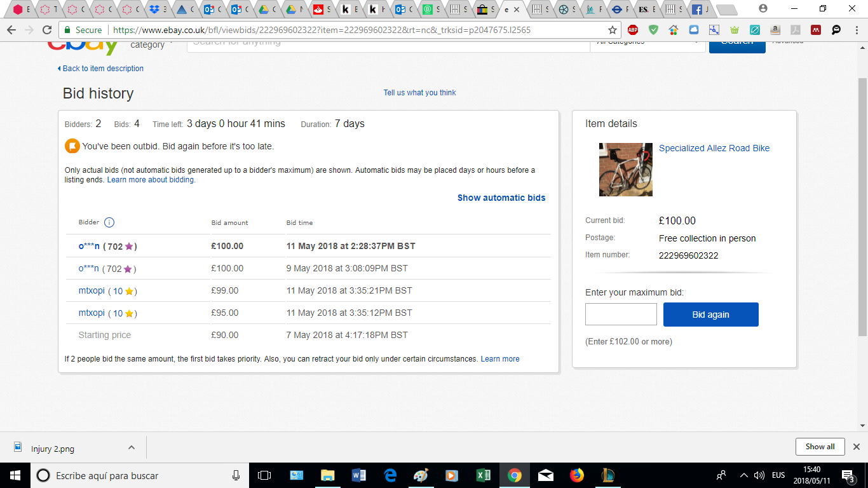Screen dimensions: 868x488
Task: Go back to item description
Action: (100, 69)
